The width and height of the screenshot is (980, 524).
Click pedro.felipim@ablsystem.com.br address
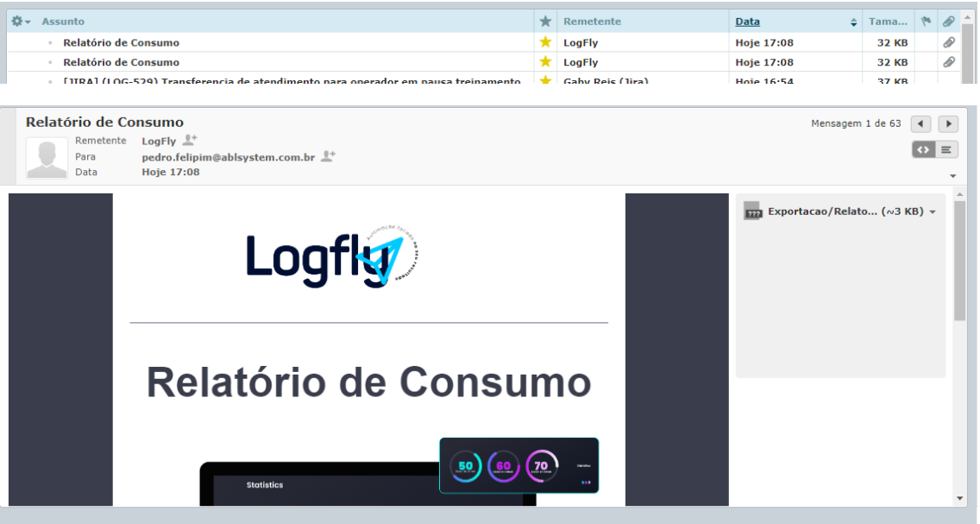228,157
